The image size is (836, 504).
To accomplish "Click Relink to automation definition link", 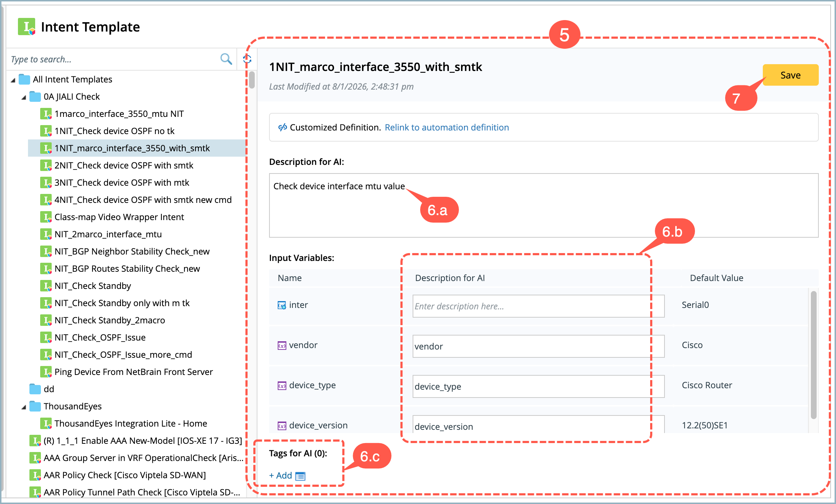I will coord(446,127).
